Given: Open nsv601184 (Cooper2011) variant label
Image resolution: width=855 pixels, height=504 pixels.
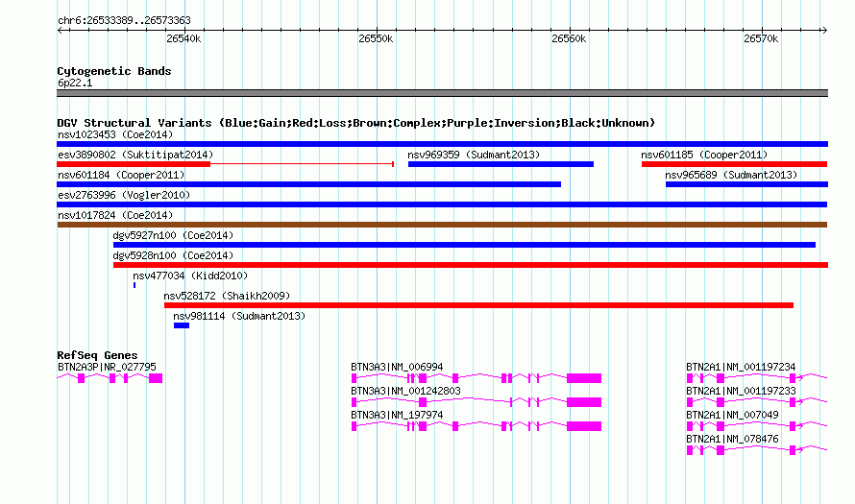Looking at the screenshot, I should [121, 175].
